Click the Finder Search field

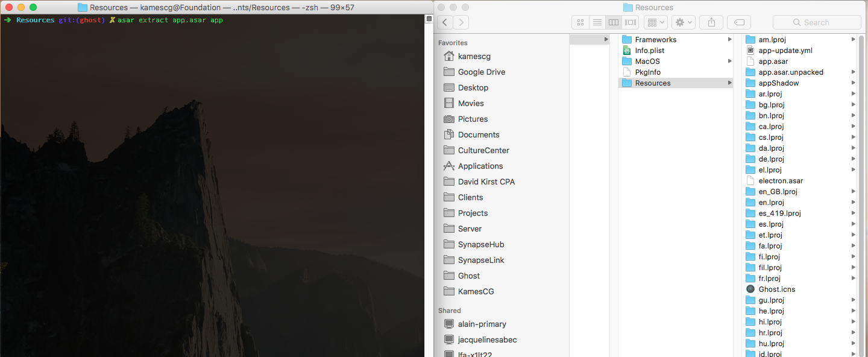point(817,22)
